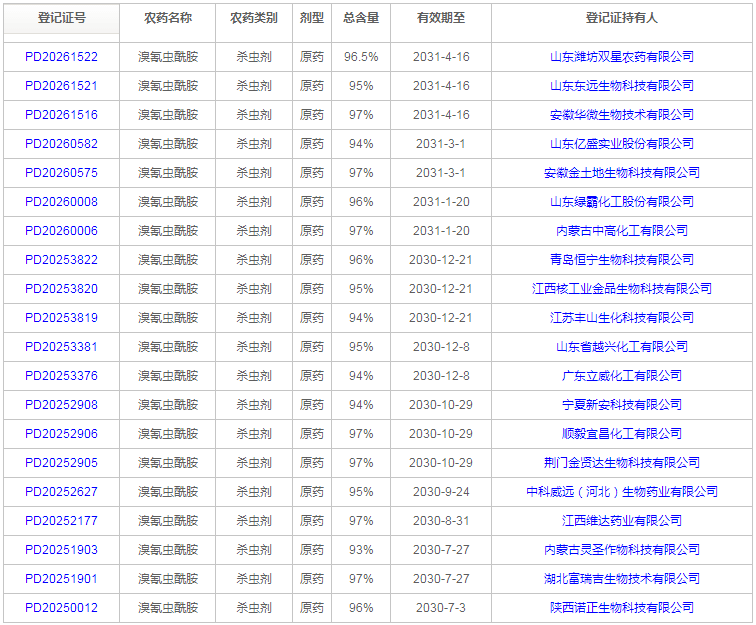Open holder 荆门金贤达生物科技有限公司

tap(622, 462)
